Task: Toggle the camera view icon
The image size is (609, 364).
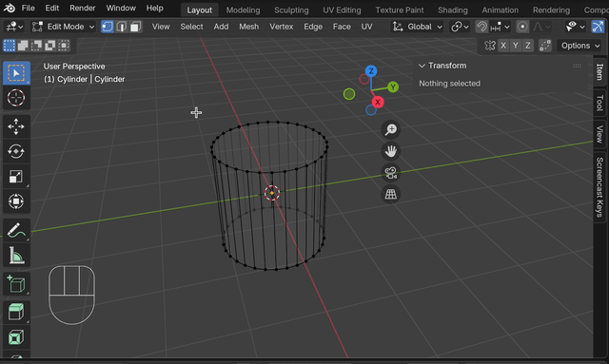Action: pos(391,173)
